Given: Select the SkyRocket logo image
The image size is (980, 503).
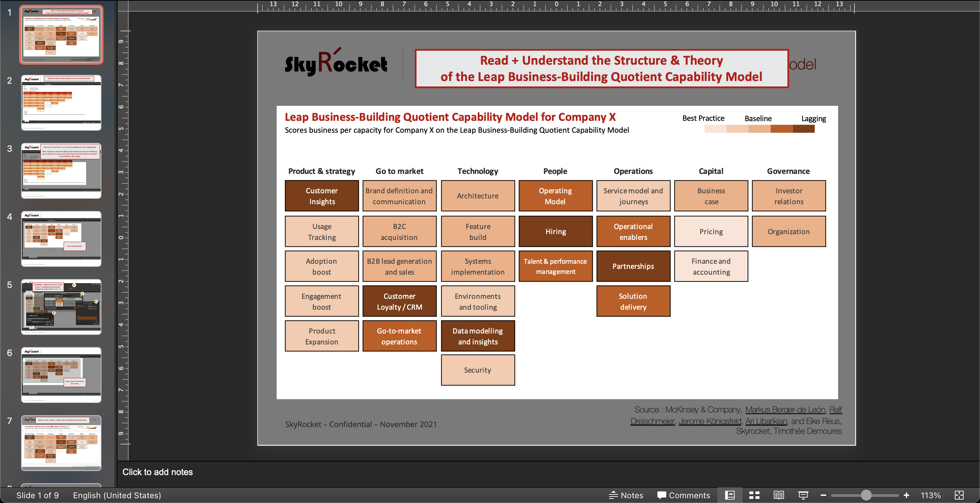Looking at the screenshot, I should click(336, 62).
